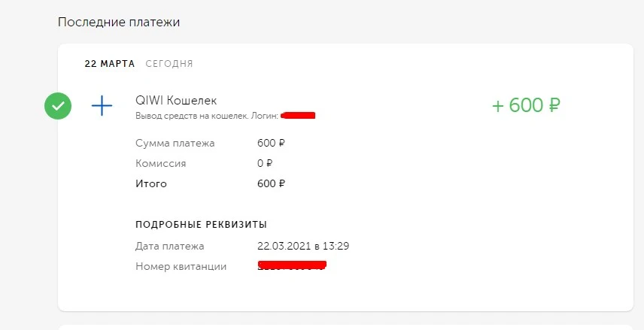
Task: Click the redacted login value
Action: coord(298,116)
